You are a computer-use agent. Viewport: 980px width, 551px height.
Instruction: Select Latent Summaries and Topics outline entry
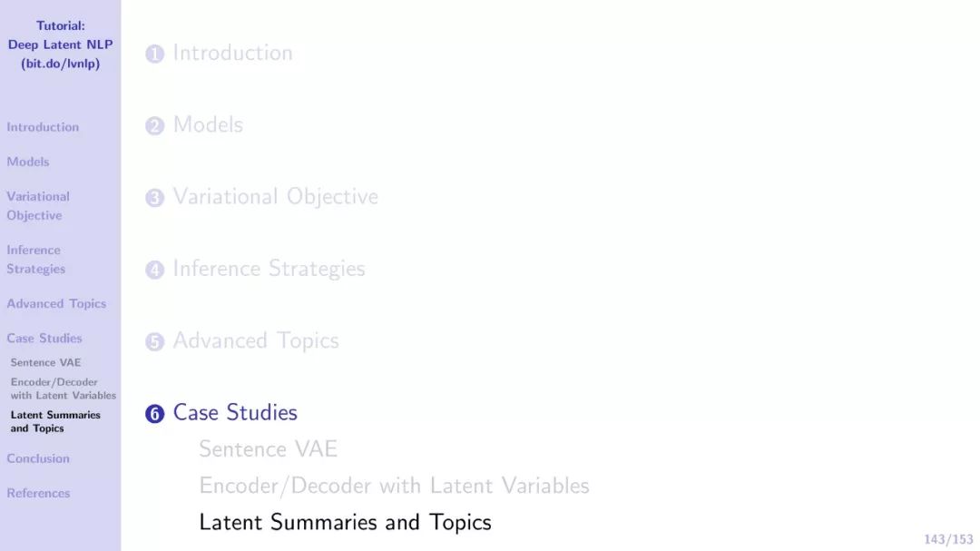click(x=345, y=522)
